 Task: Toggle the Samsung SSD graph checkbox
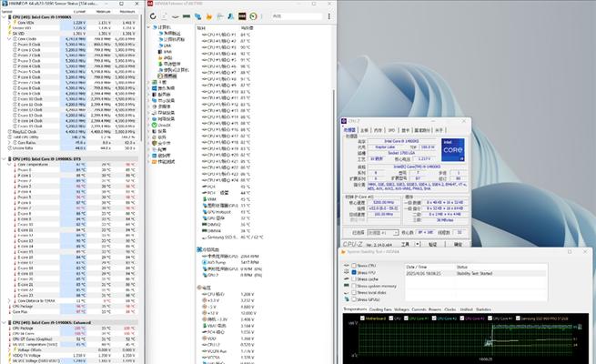click(518, 318)
